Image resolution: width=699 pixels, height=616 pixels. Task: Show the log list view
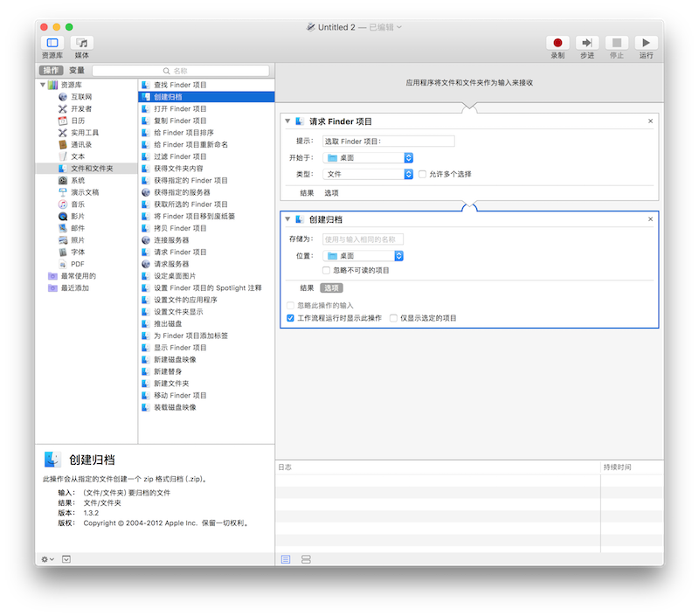(x=286, y=559)
